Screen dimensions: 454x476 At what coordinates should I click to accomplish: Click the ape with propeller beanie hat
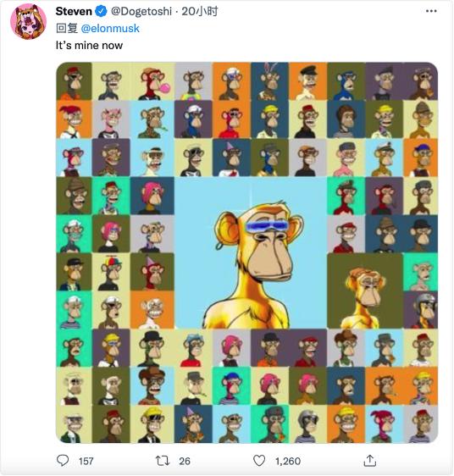tap(111, 272)
